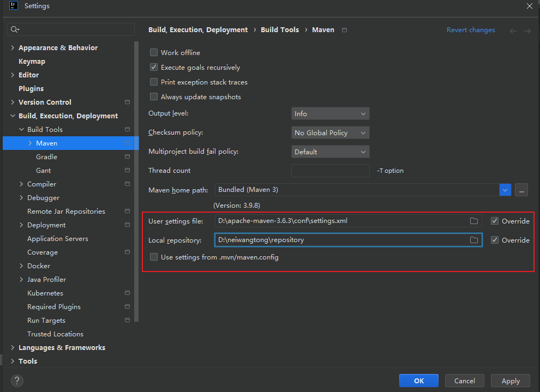Click project icon beside Kubernetes row
The width and height of the screenshot is (540, 392).
(127, 293)
